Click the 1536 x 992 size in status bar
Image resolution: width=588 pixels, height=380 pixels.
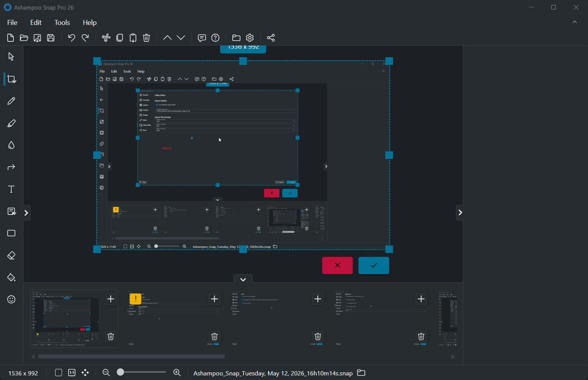point(23,373)
